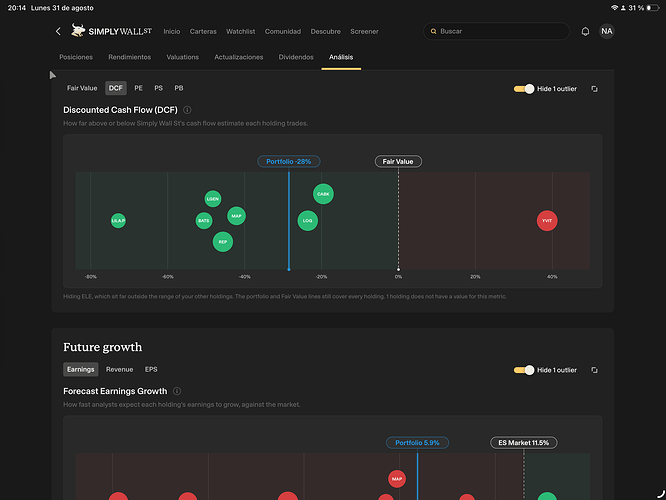The width and height of the screenshot is (666, 500).
Task: Open the Rendimientos tab
Action: coord(130,57)
